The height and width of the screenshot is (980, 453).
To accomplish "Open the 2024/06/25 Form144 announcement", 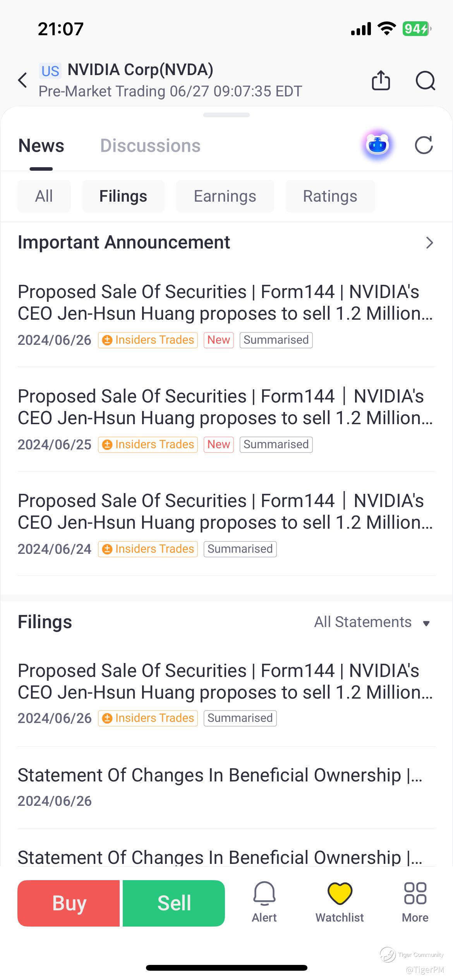I will point(225,407).
